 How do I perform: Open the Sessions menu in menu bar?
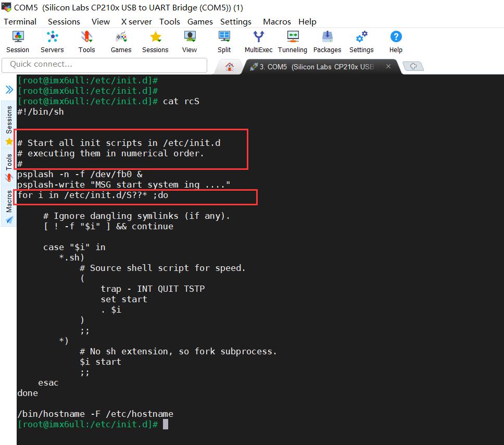pos(64,21)
